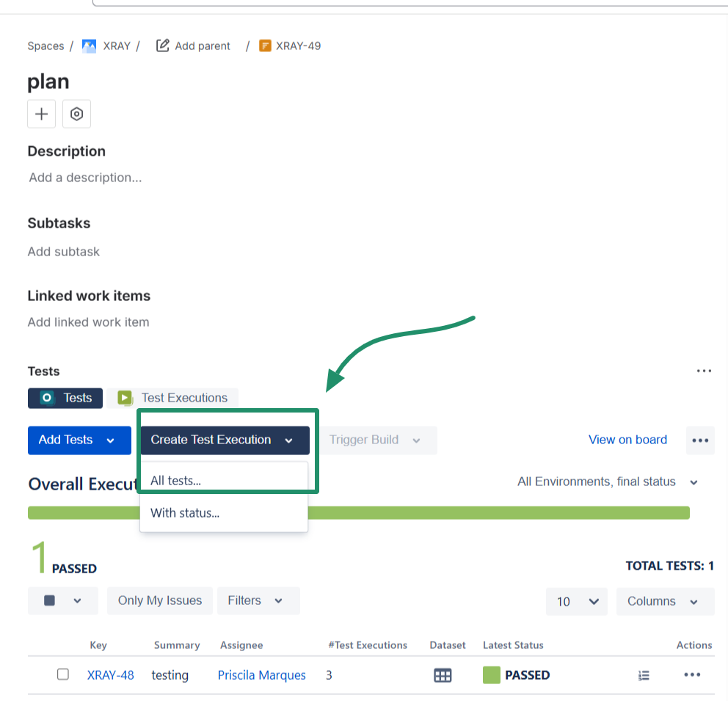The width and height of the screenshot is (728, 701).
Task: Open the Priscila Marques assignee link
Action: [261, 675]
